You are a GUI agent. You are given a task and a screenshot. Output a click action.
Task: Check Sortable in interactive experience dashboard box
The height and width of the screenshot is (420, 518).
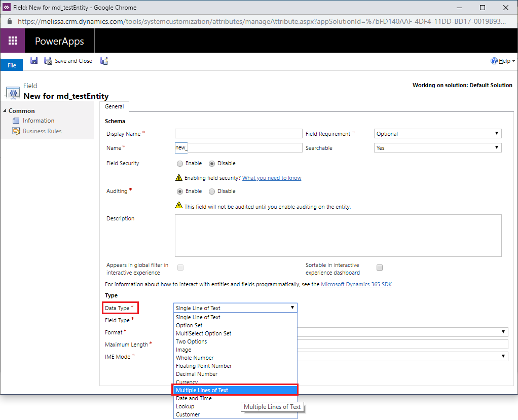(380, 268)
